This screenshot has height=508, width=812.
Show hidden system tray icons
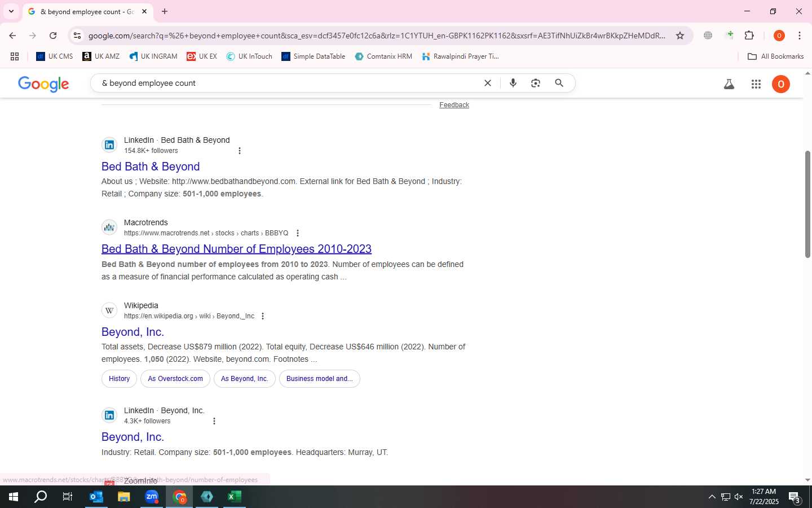coord(712,497)
